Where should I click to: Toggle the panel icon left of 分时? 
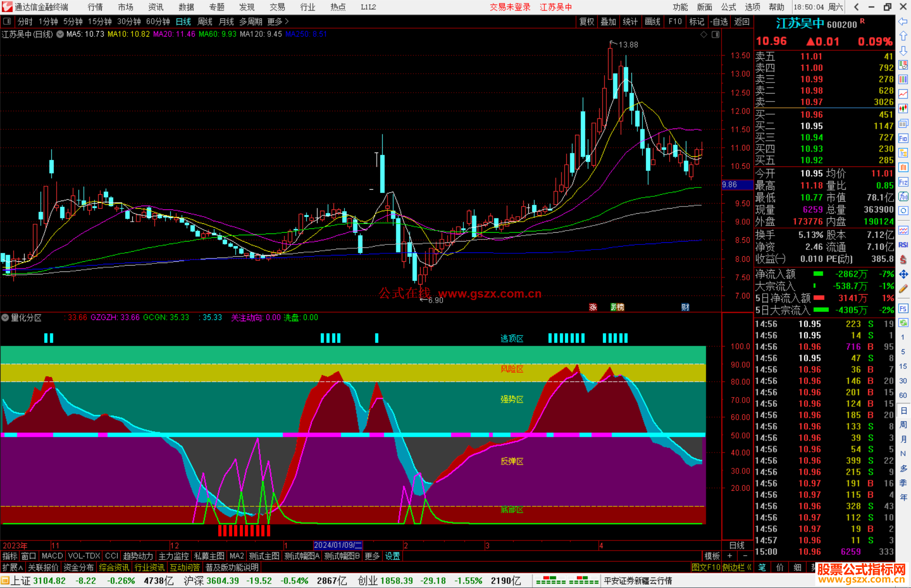pyautogui.click(x=7, y=21)
